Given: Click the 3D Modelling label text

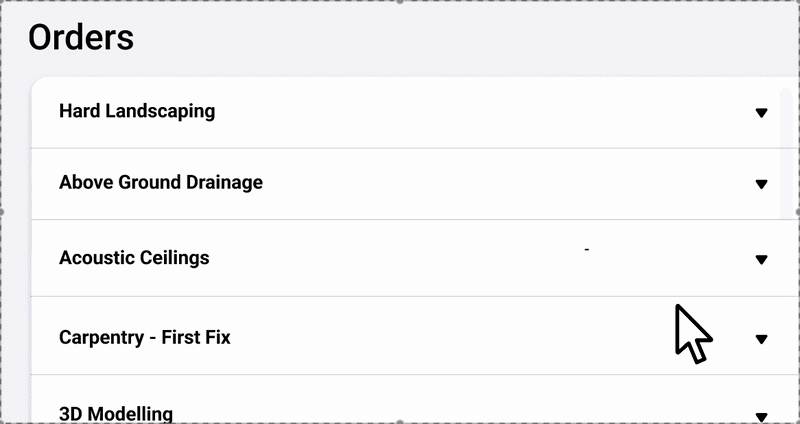Looking at the screenshot, I should [116, 414].
